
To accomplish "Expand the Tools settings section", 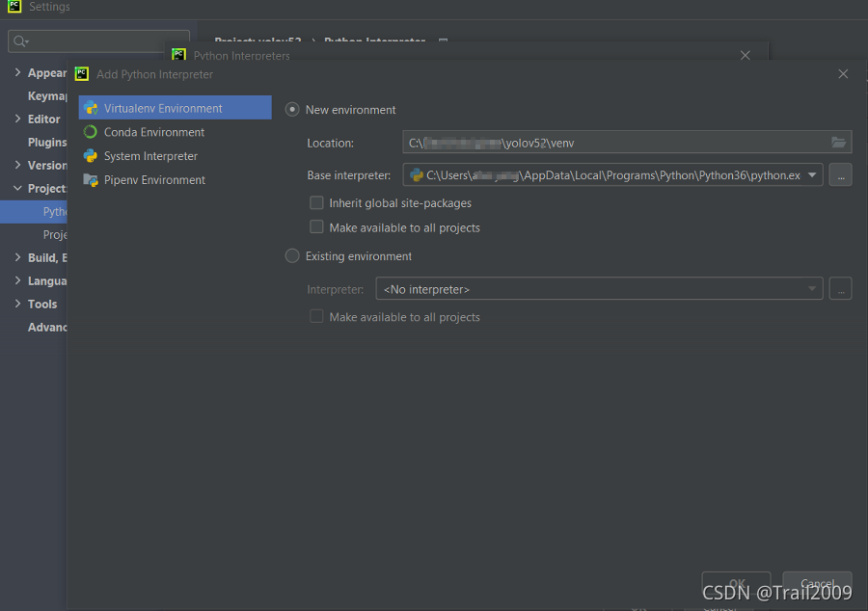I will 17,304.
